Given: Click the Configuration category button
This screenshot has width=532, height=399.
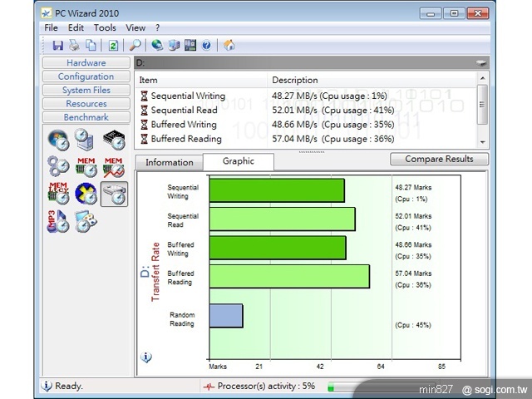Looking at the screenshot, I should pos(86,76).
